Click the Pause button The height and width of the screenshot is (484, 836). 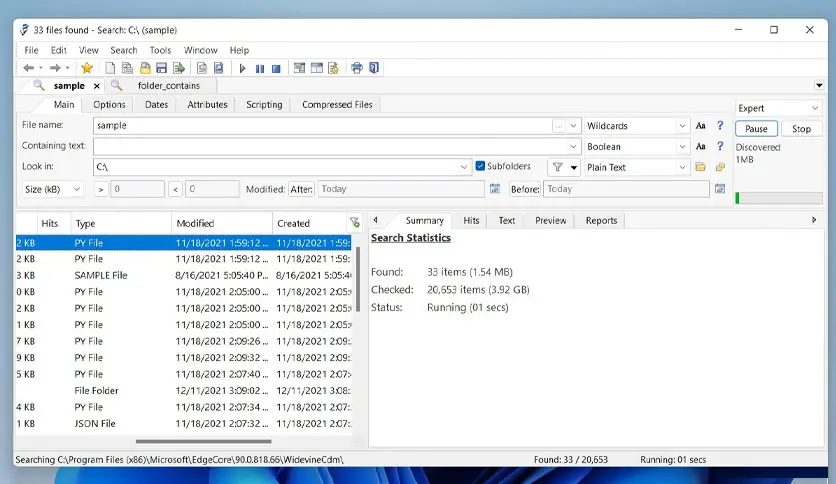coord(756,129)
